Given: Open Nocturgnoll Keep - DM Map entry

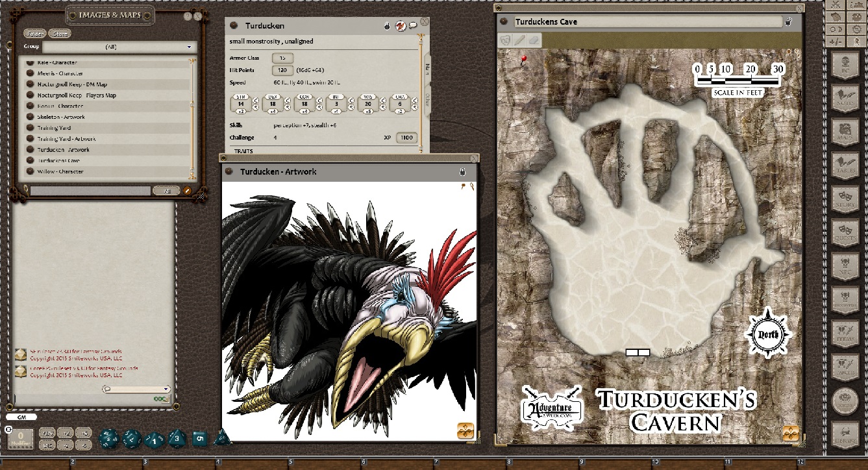Looking at the screenshot, I should click(x=71, y=84).
